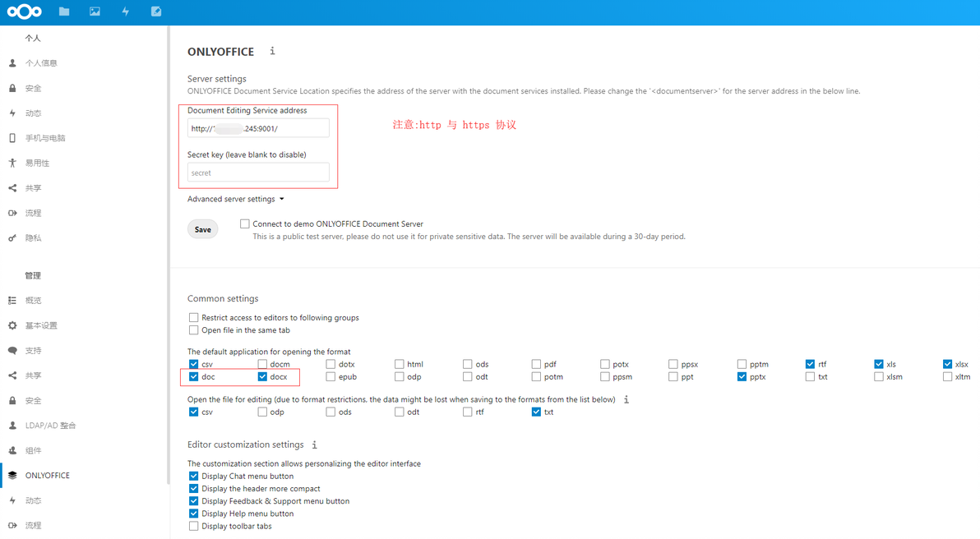Image resolution: width=980 pixels, height=539 pixels.
Task: Uncheck txt in the open-for-editing list
Action: (x=536, y=412)
